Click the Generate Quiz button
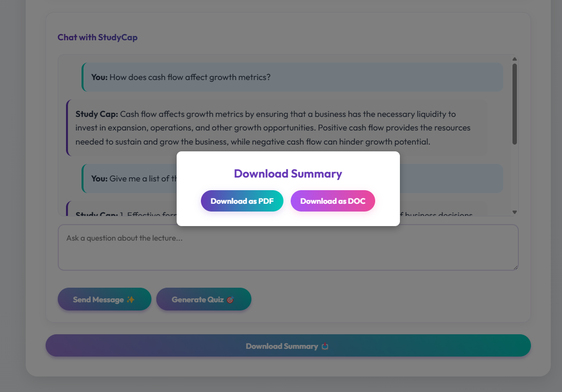Viewport: 562px width, 392px height. (x=203, y=299)
